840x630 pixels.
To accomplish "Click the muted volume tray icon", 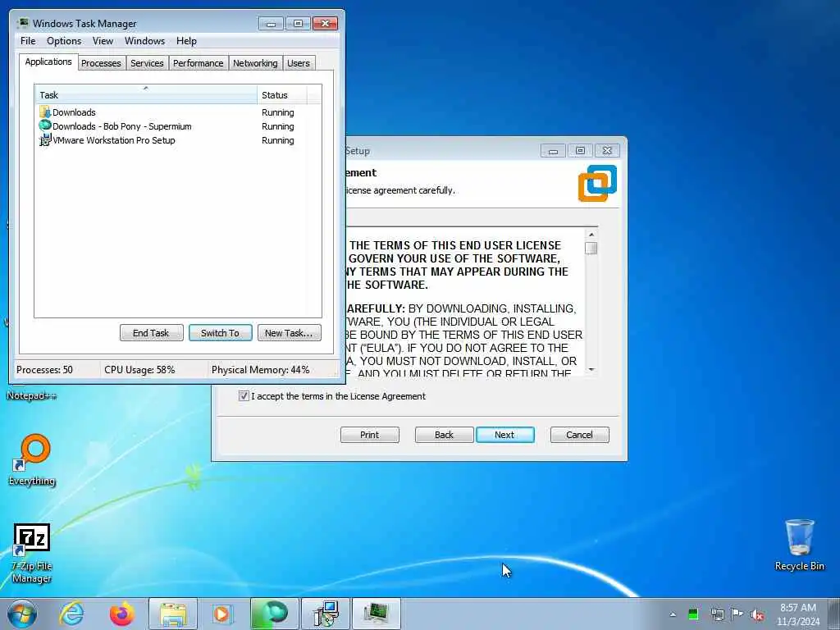I will pyautogui.click(x=757, y=614).
